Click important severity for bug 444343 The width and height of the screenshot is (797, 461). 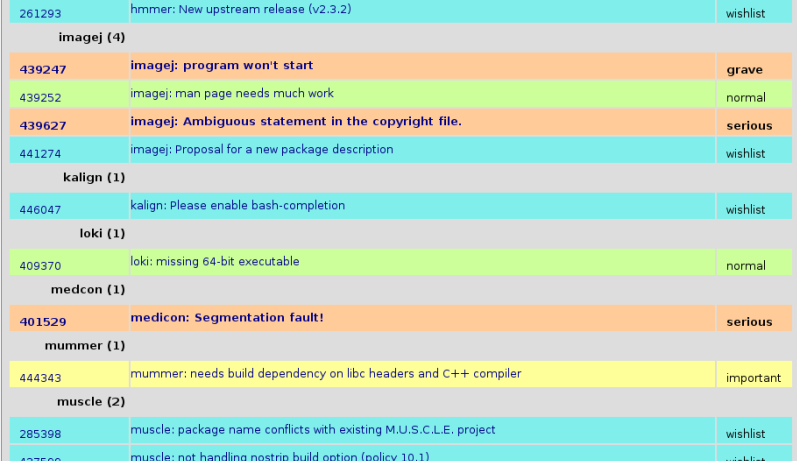(x=753, y=378)
